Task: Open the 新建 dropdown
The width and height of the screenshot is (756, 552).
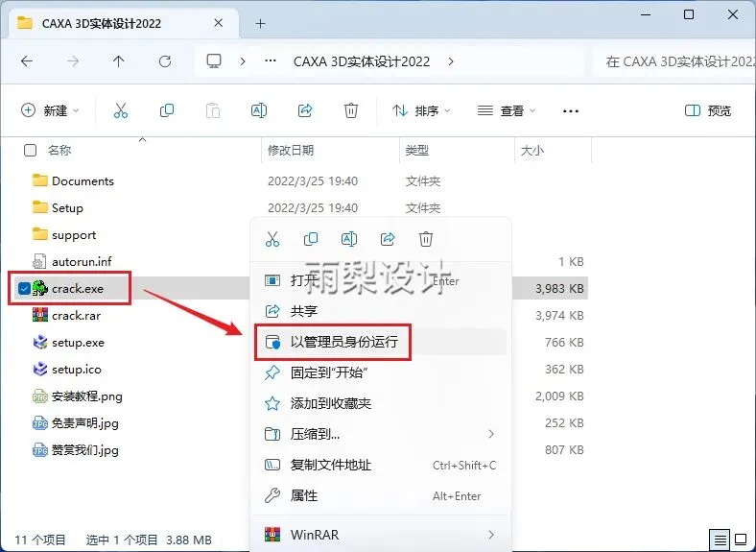Action: [50, 110]
